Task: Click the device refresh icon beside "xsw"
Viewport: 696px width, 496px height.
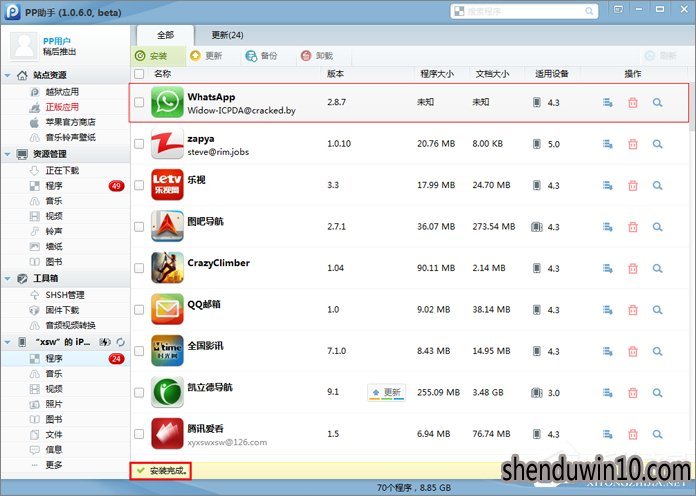Action: tap(120, 342)
